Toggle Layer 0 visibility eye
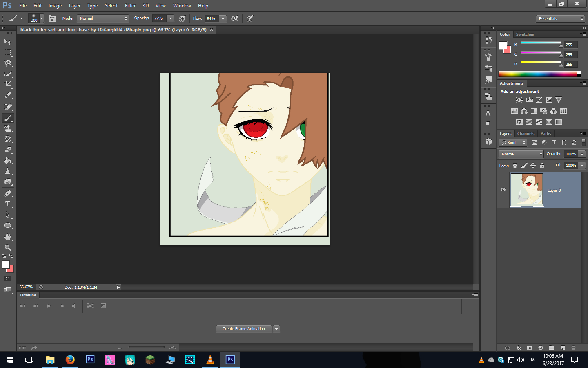The image size is (588, 368). pos(503,190)
